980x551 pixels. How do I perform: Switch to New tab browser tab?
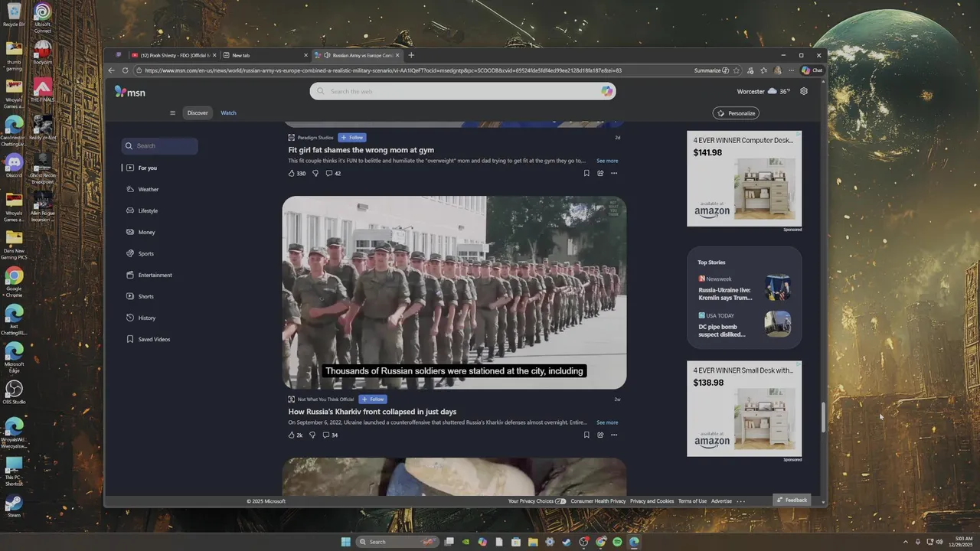(264, 55)
